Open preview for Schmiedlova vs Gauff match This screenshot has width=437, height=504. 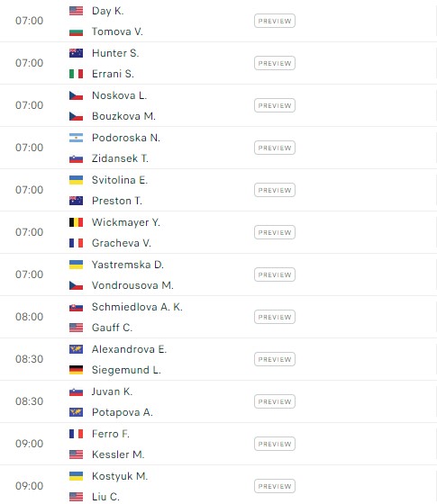tap(275, 317)
